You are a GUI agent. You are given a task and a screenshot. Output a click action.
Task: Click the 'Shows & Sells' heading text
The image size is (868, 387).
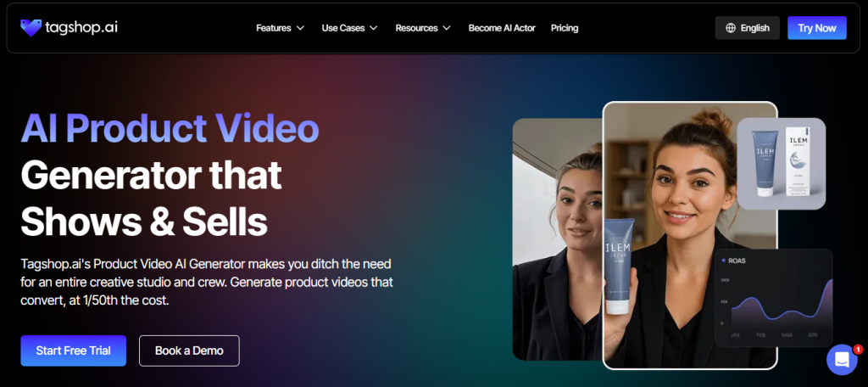(144, 222)
